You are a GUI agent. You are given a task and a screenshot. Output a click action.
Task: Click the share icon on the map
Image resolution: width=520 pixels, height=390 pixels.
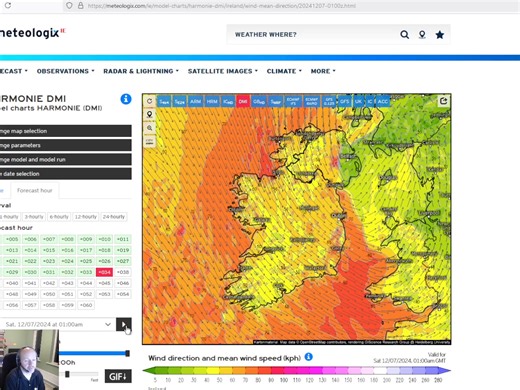tap(443, 101)
